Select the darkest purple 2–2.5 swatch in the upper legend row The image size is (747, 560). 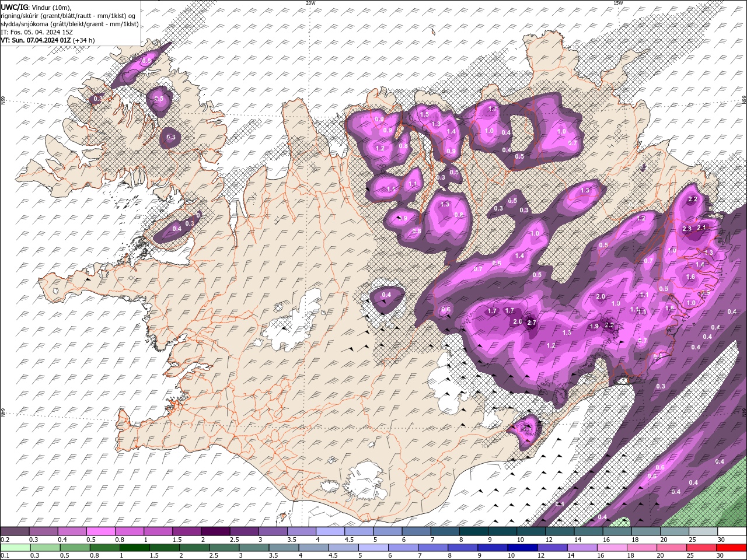coord(215,531)
